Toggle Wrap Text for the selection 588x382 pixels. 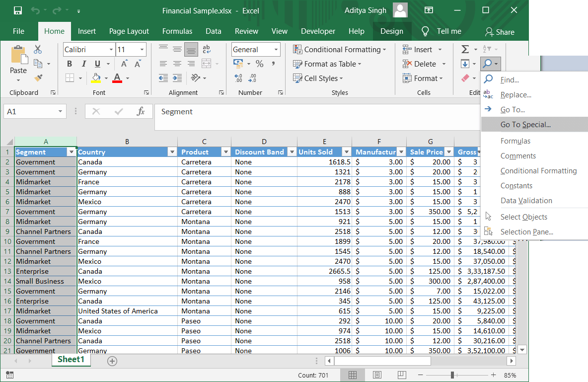pyautogui.click(x=206, y=49)
